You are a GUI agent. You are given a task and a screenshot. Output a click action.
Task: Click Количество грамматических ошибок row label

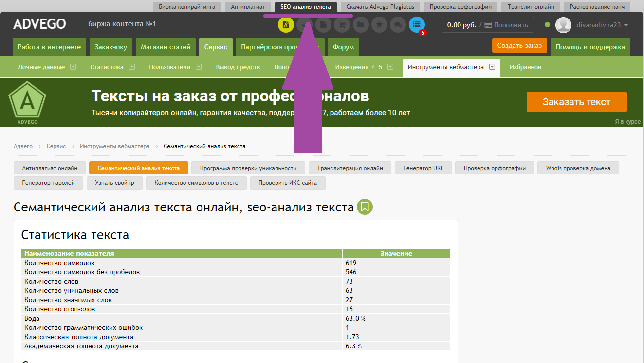pos(83,327)
